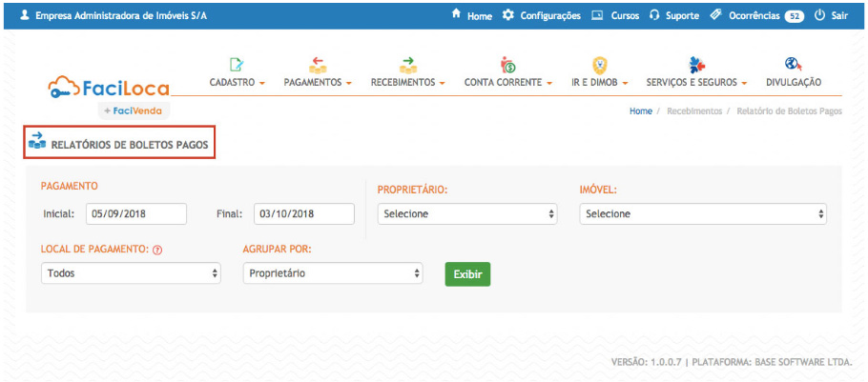Viewport: 868px width, 382px height.
Task: Click the Pagamentos coins icon
Action: pyautogui.click(x=318, y=65)
